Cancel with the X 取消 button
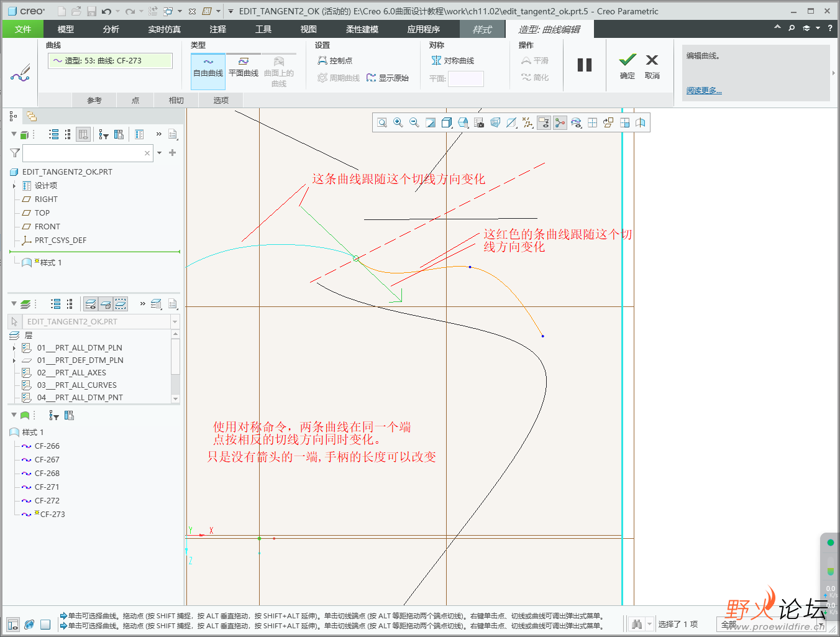The height and width of the screenshot is (637, 840). point(652,66)
